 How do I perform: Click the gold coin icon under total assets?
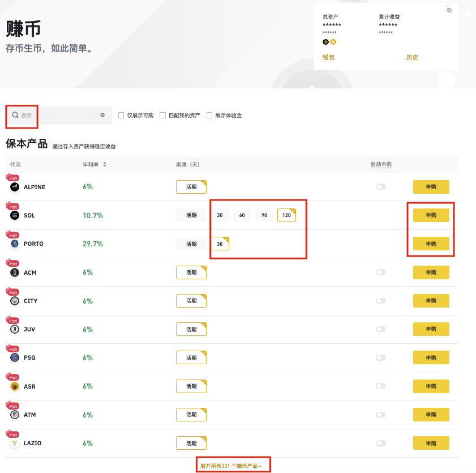point(333,42)
